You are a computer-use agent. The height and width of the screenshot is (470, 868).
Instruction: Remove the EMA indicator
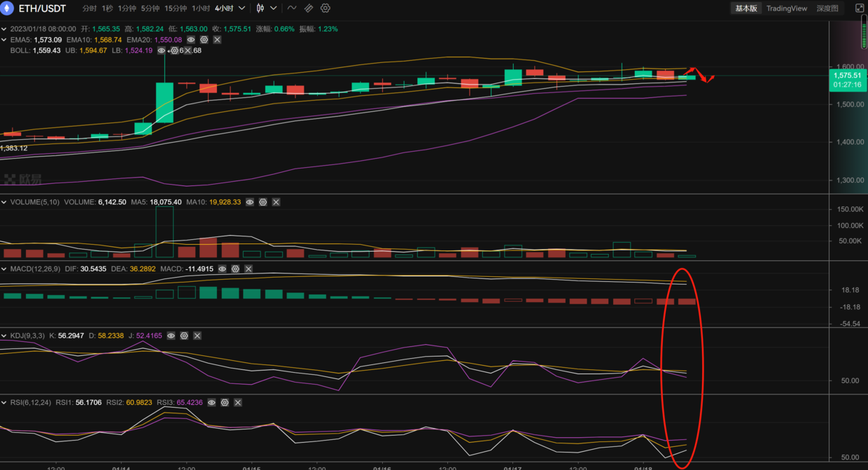coord(217,40)
